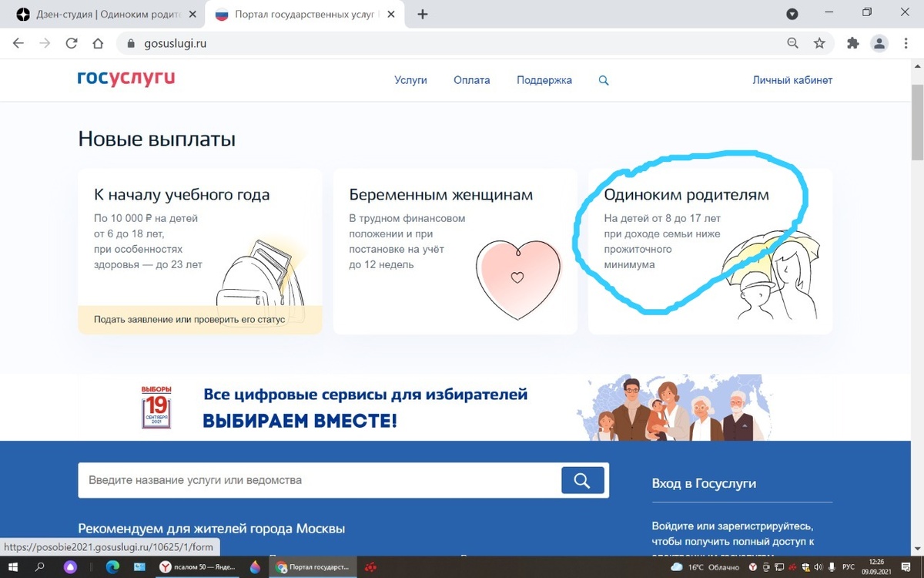The height and width of the screenshot is (578, 924).
Task: Click the РУС language indicator in the tray
Action: [x=847, y=567]
